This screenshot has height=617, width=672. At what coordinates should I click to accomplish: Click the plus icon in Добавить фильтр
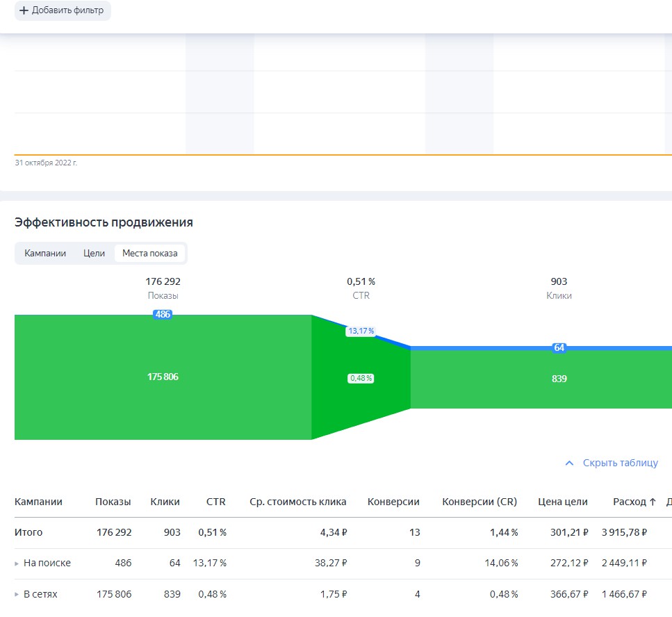(24, 10)
